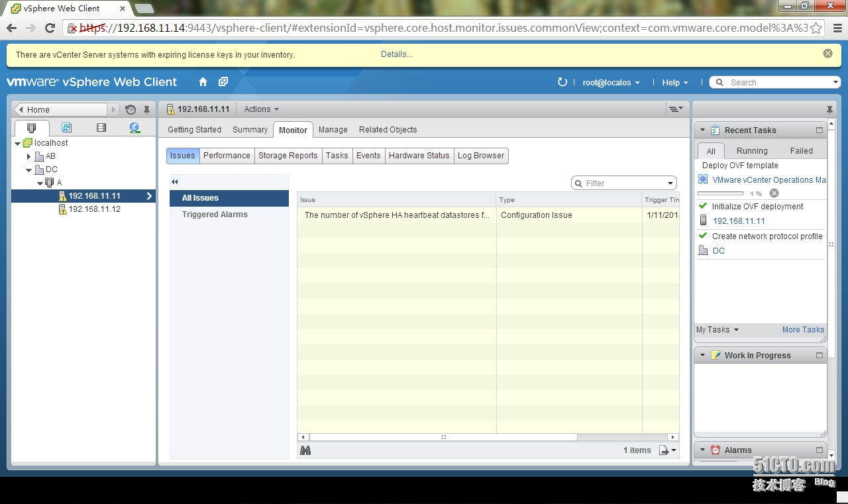Image resolution: width=848 pixels, height=504 pixels.
Task: Go to the vSphere Home icon
Action: point(203,82)
